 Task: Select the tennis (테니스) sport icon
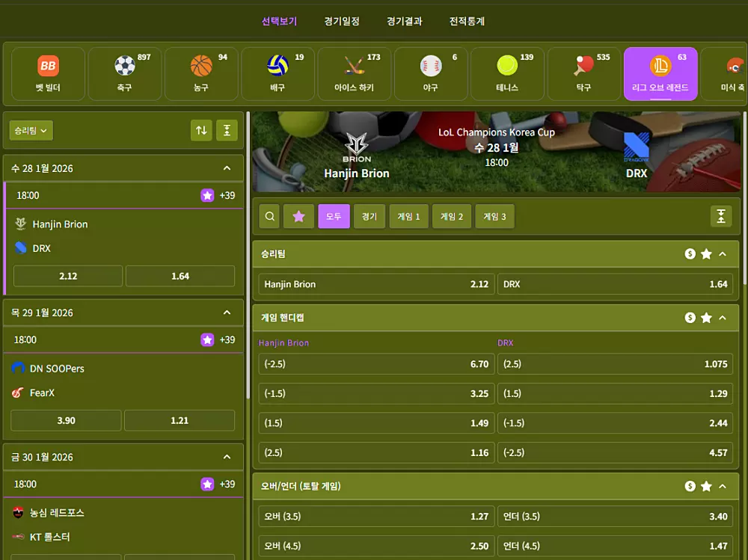[x=507, y=75]
